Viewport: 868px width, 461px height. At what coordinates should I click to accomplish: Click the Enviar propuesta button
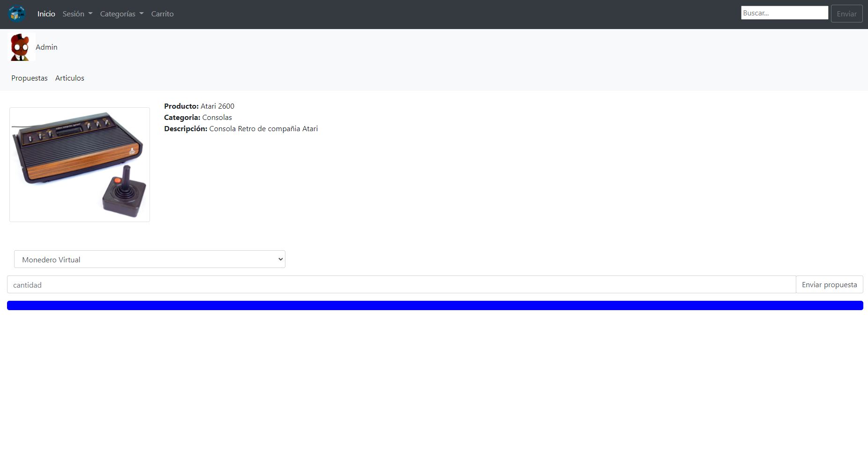tap(829, 284)
